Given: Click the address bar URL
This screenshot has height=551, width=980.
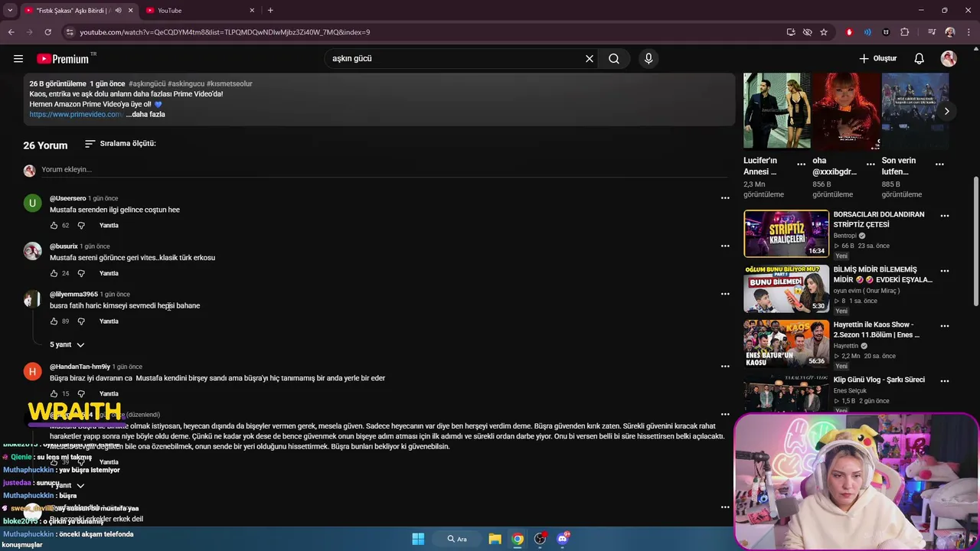Looking at the screenshot, I should 225,32.
